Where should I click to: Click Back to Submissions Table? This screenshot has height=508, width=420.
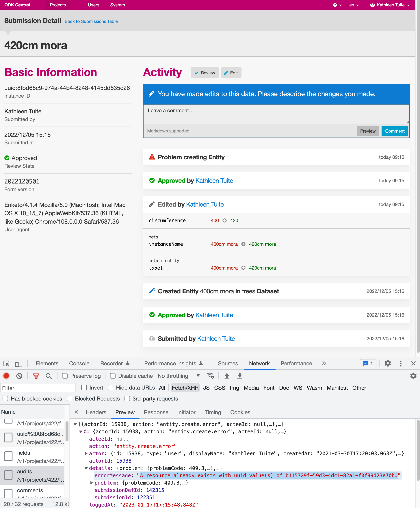91,21
